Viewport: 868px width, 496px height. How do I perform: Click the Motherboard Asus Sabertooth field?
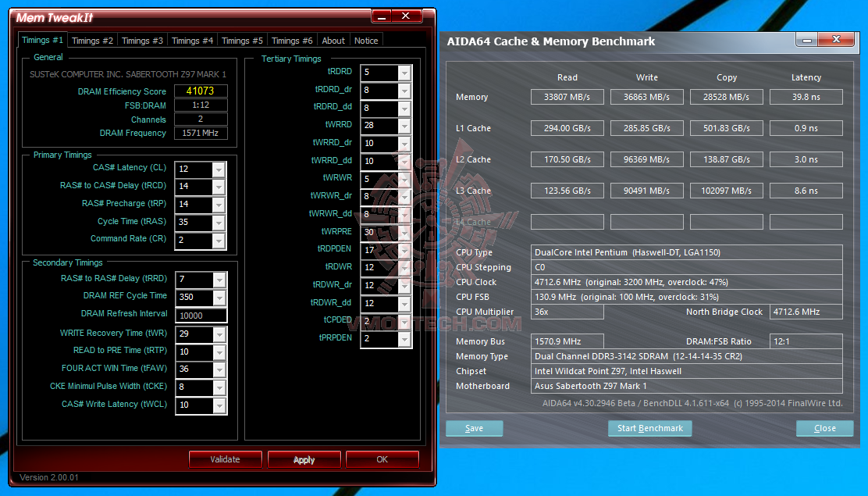point(686,387)
